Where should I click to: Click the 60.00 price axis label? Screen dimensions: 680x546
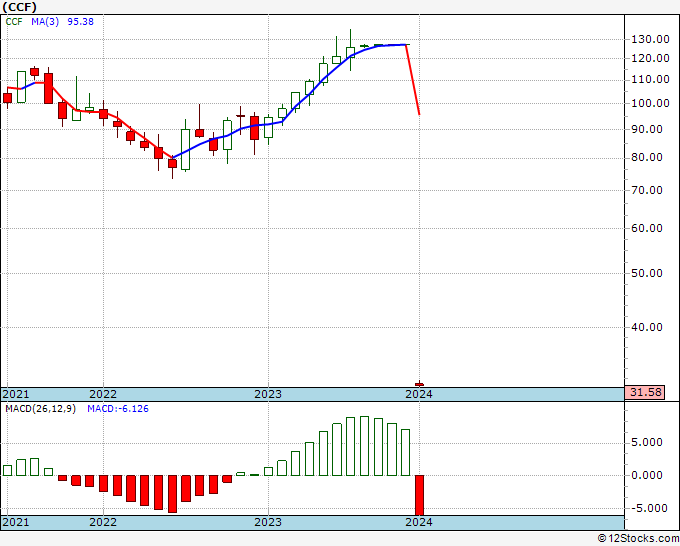[x=647, y=228]
